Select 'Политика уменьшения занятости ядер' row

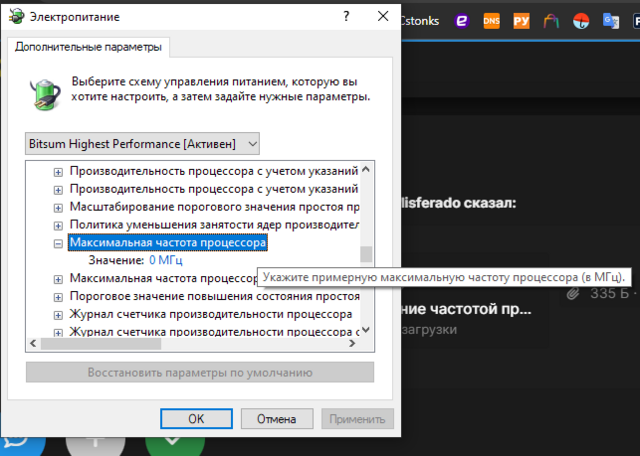(x=214, y=225)
